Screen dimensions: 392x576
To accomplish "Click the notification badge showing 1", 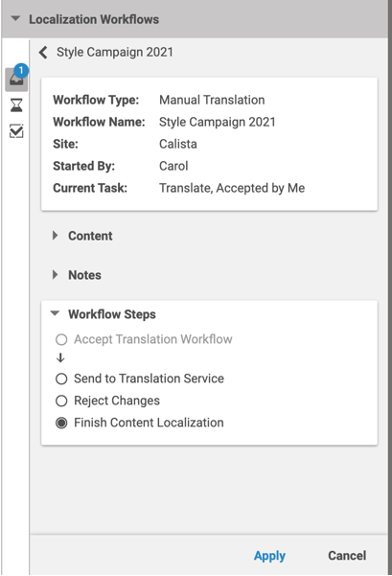I will point(21,70).
